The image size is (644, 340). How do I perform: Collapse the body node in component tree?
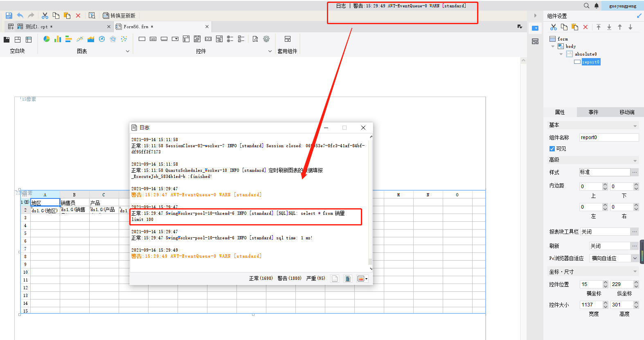coord(553,46)
